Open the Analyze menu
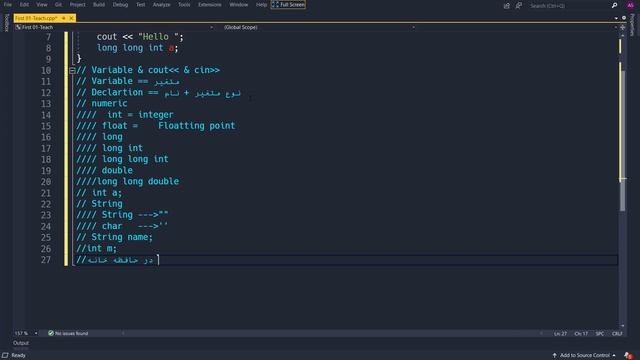This screenshot has height=360, width=640. 161,4
